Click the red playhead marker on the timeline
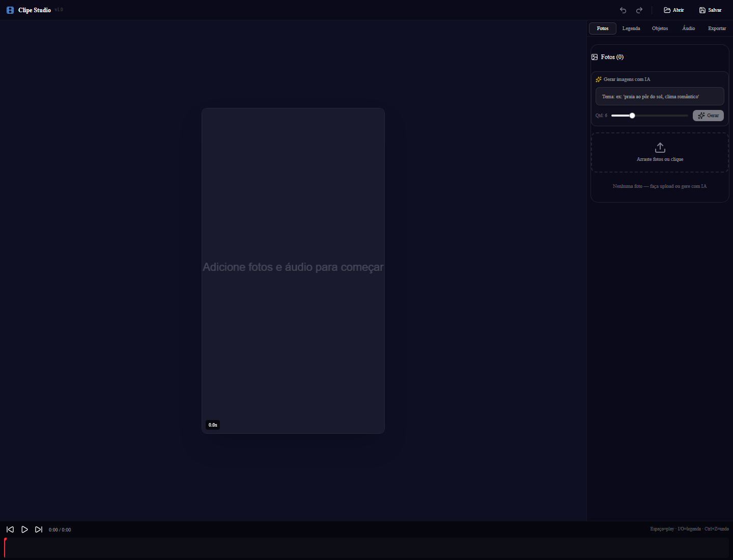The height and width of the screenshot is (560, 733). (x=5, y=547)
